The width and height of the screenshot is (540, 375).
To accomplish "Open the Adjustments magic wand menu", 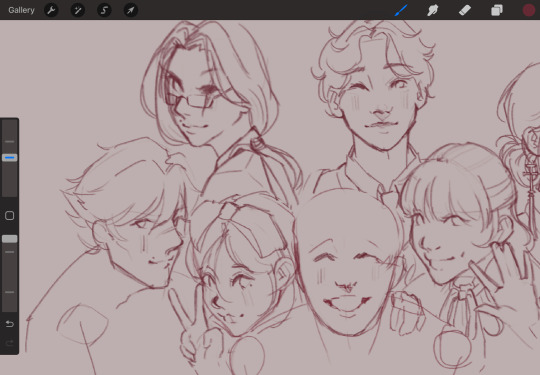I will point(78,10).
